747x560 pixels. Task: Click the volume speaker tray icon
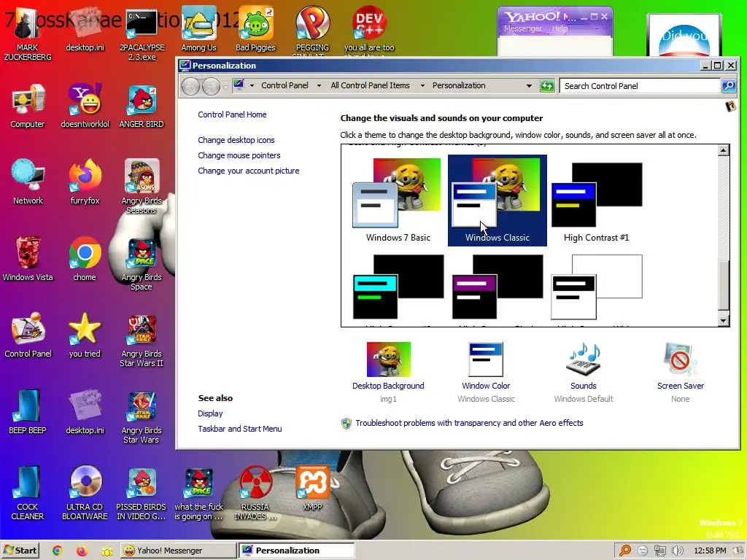pyautogui.click(x=677, y=551)
